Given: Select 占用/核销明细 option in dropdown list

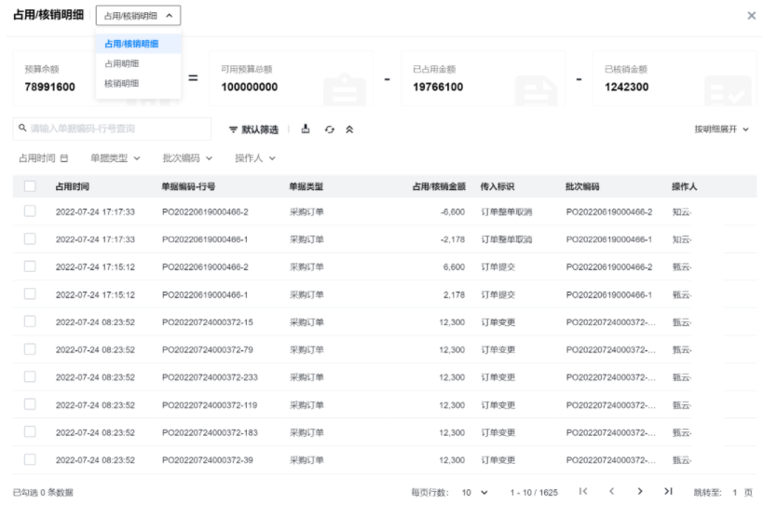Looking at the screenshot, I should pyautogui.click(x=138, y=44).
